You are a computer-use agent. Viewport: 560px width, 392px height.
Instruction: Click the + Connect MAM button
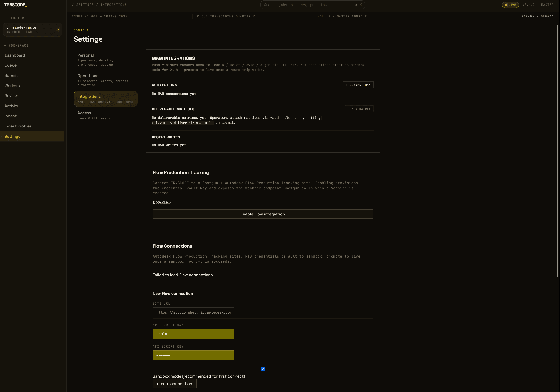(x=358, y=85)
